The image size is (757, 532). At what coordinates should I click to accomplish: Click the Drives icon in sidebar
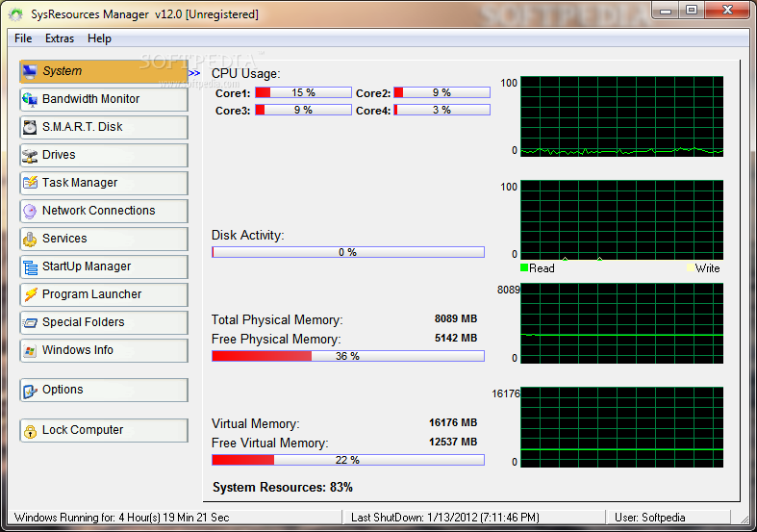tap(30, 156)
